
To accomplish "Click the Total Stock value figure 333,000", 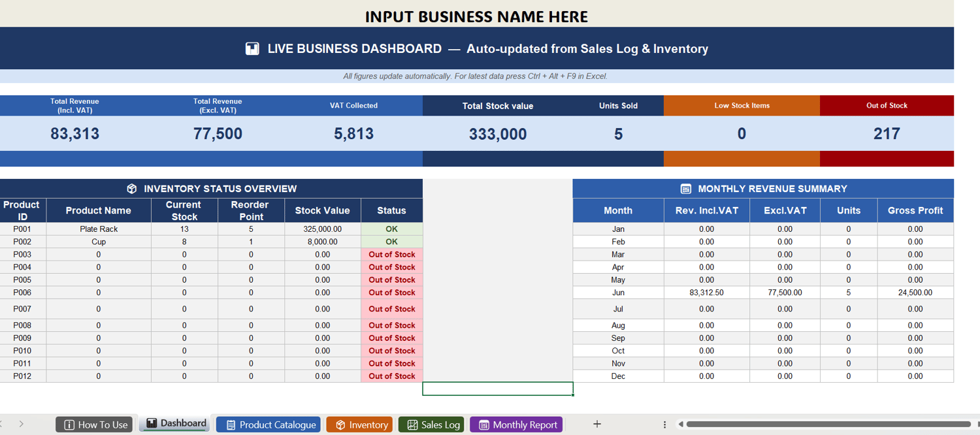I will pos(498,134).
